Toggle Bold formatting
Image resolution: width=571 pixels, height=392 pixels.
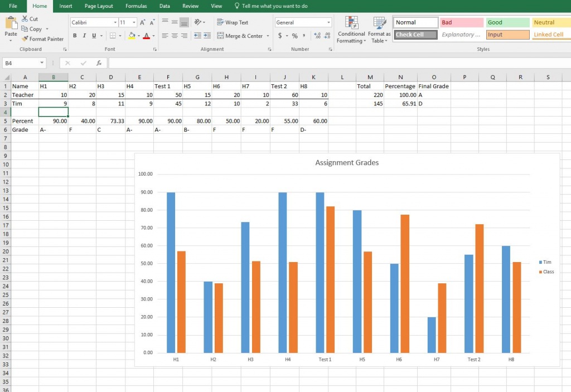(x=75, y=36)
